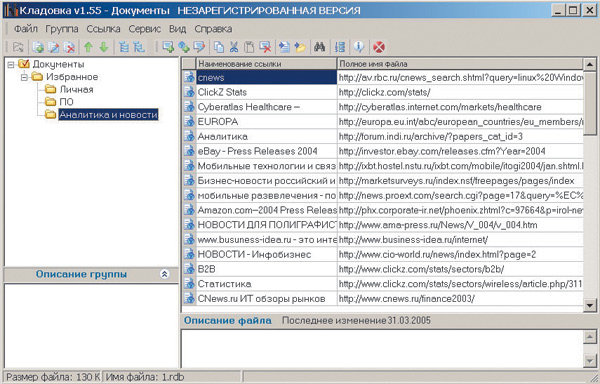The width and height of the screenshot is (600, 384).
Task: Click inside the file description text area
Action: tap(382, 348)
